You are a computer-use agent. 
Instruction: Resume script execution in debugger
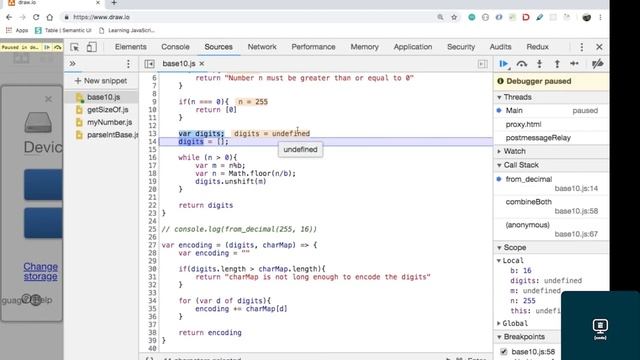pos(504,64)
